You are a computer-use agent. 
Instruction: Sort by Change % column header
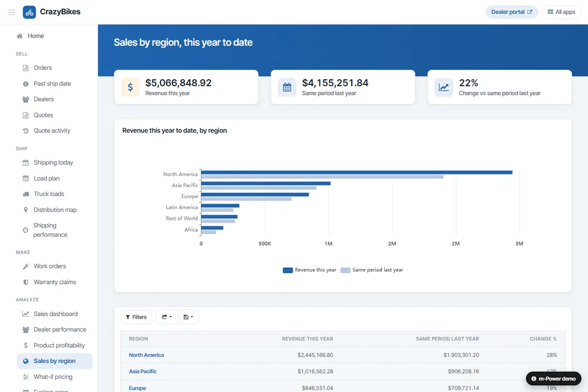point(543,339)
